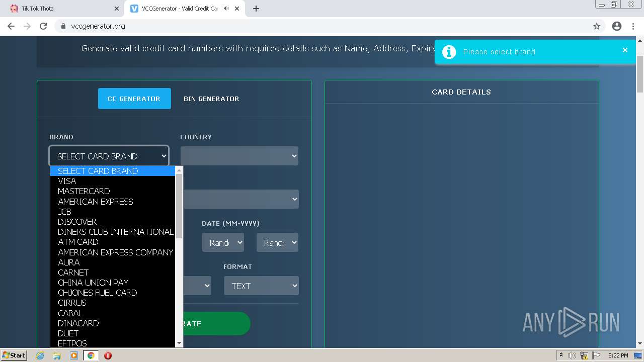This screenshot has height=362, width=644.
Task: Reload the vccgenerator.org page
Action: pos(43,26)
